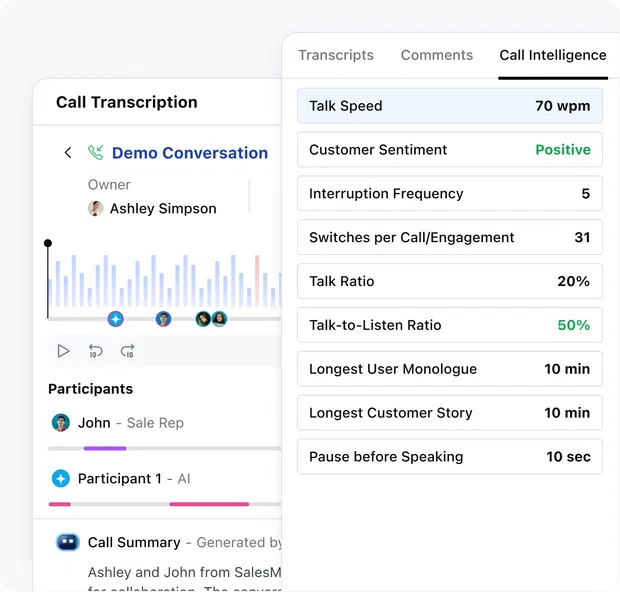Click the Call Summary robot icon
Image resolution: width=620 pixels, height=592 pixels.
[67, 542]
